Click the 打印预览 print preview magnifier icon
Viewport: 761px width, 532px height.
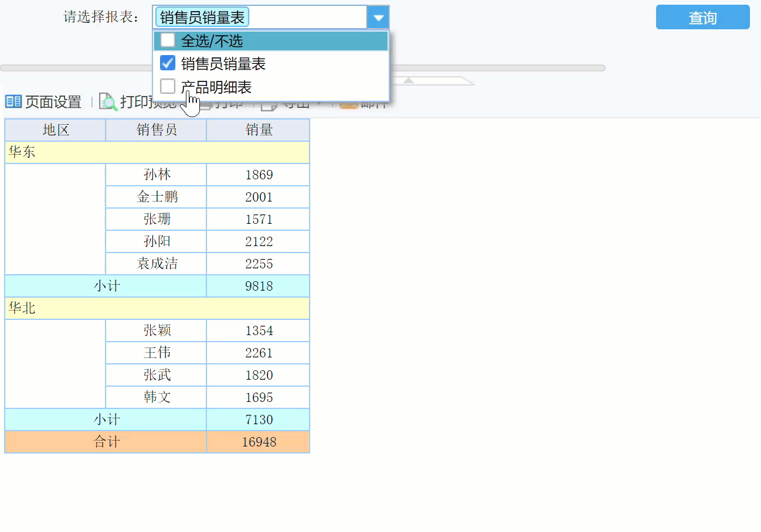[108, 102]
